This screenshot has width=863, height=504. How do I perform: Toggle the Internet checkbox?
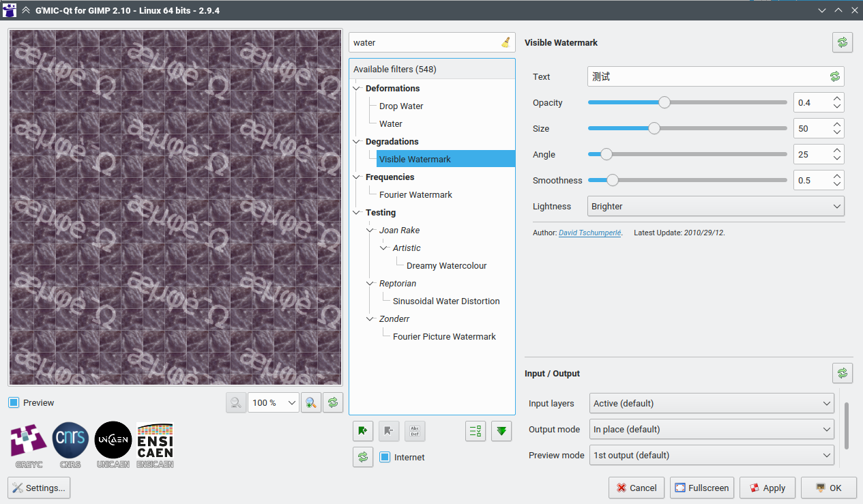385,457
